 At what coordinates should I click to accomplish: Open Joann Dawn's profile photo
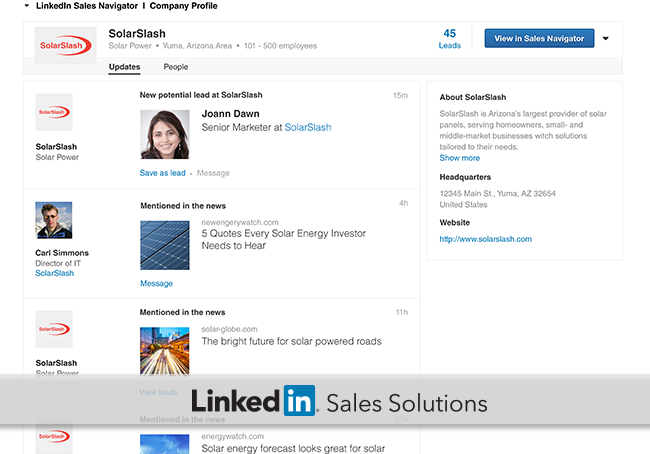(x=165, y=134)
